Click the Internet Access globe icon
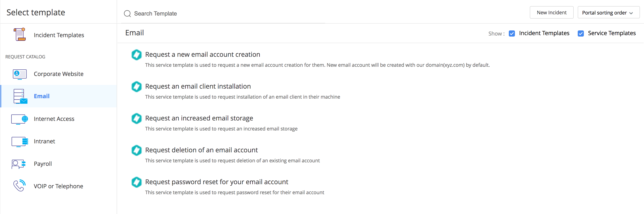This screenshot has width=644, height=214. pyautogui.click(x=20, y=119)
